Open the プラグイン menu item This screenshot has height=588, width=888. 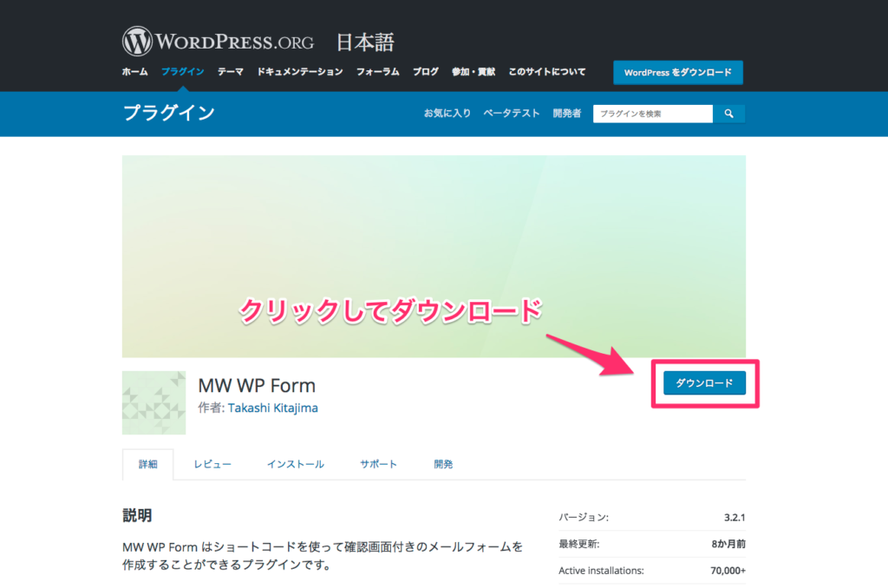pos(182,72)
